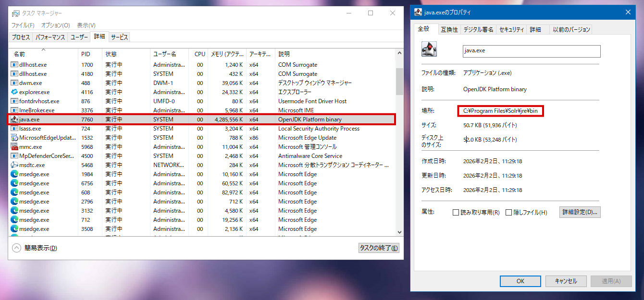
Task: Click the タスクの終了 button
Action: pos(379,248)
